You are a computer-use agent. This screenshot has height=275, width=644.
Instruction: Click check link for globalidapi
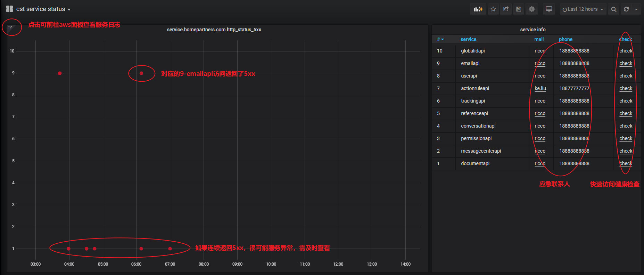626,51
